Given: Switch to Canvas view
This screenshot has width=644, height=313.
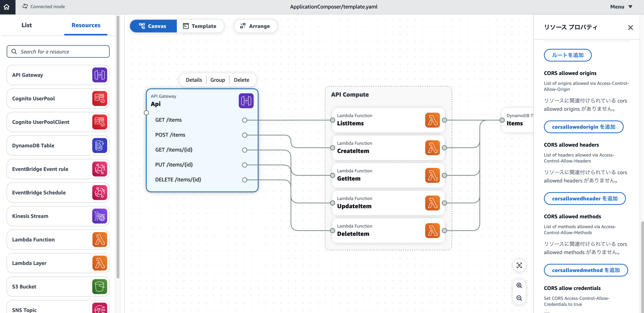Looking at the screenshot, I should coord(153,26).
